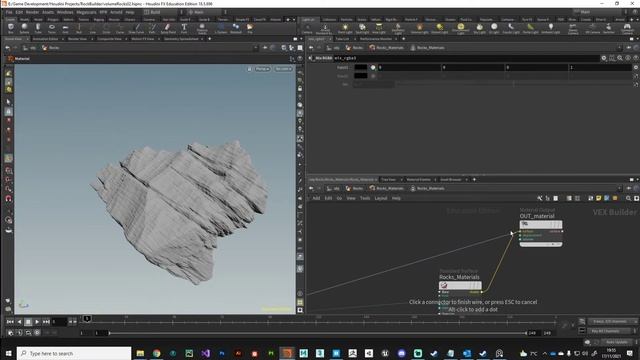The width and height of the screenshot is (640, 360).
Task: Click the yellow sticky note icon in network editor
Action: pyautogui.click(x=598, y=198)
